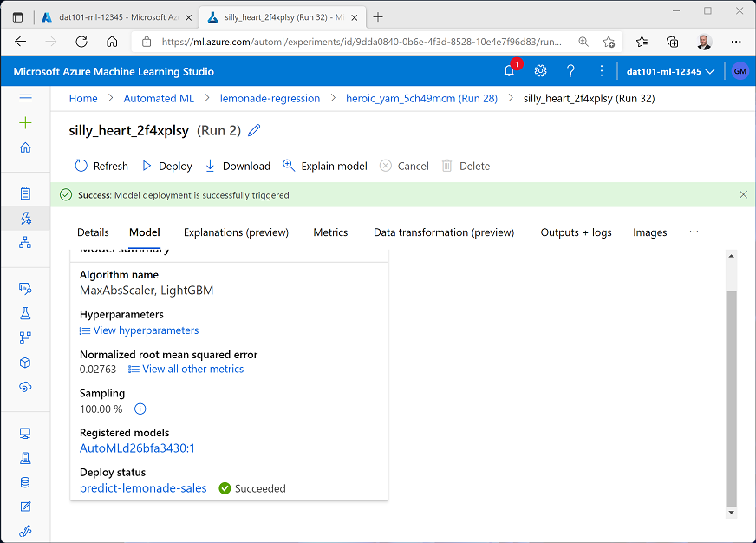
Task: Click the pencil icon to edit run name
Action: [x=254, y=131]
